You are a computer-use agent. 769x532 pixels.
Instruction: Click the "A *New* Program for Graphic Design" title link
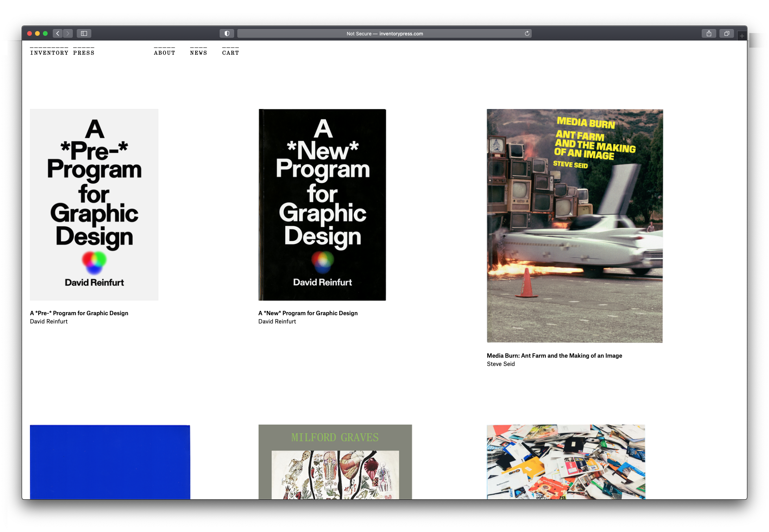click(x=308, y=313)
